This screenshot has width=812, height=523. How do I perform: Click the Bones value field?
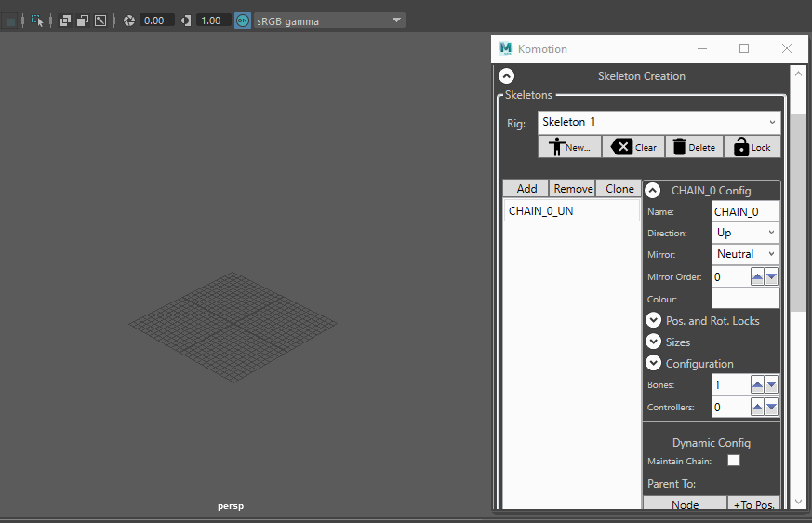pyautogui.click(x=731, y=384)
